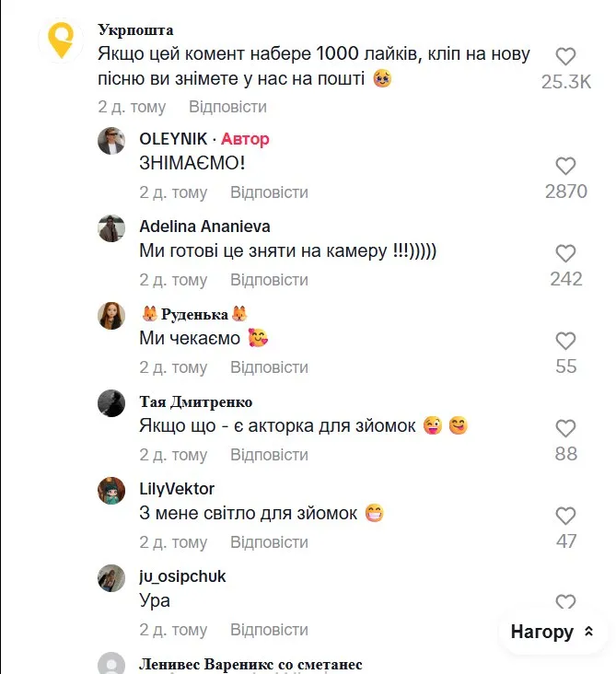Image resolution: width=616 pixels, height=674 pixels.
Task: Open Adelina Ananieva's avatar
Action: (x=111, y=228)
